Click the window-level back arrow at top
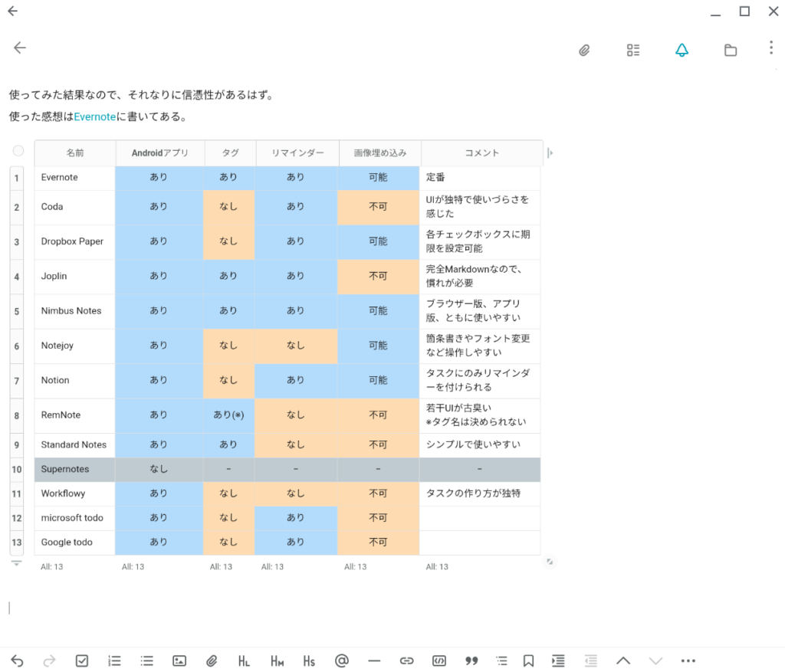Viewport: 785px width, 672px height. point(13,11)
